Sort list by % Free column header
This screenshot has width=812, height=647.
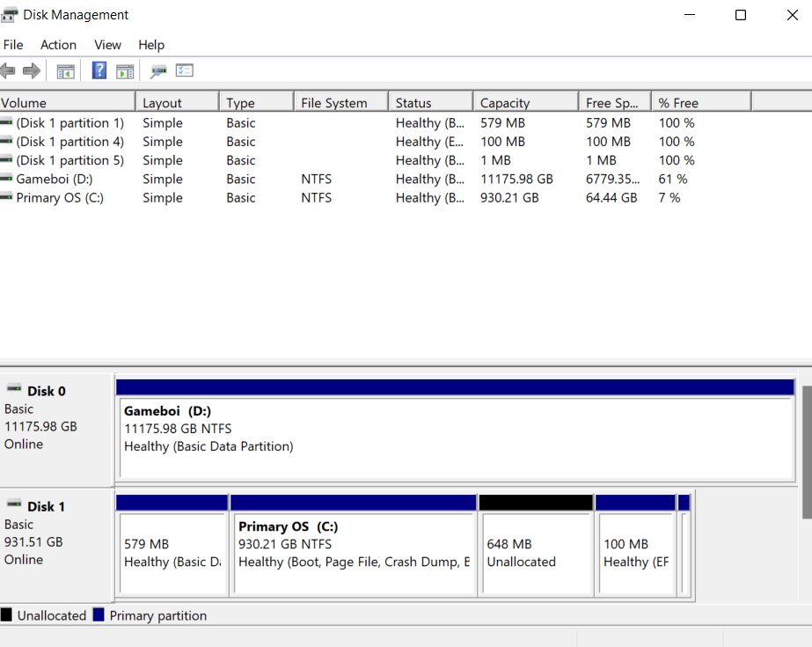pyautogui.click(x=701, y=103)
